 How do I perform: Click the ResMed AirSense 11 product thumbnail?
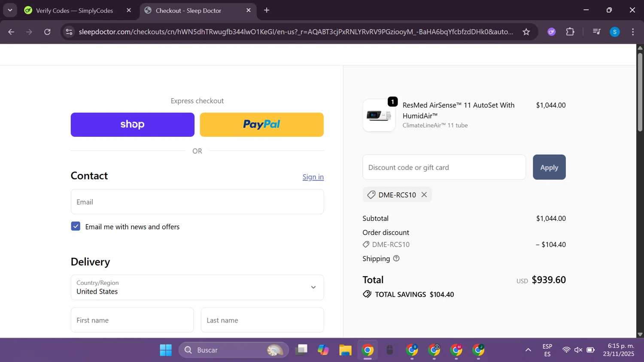pyautogui.click(x=379, y=115)
